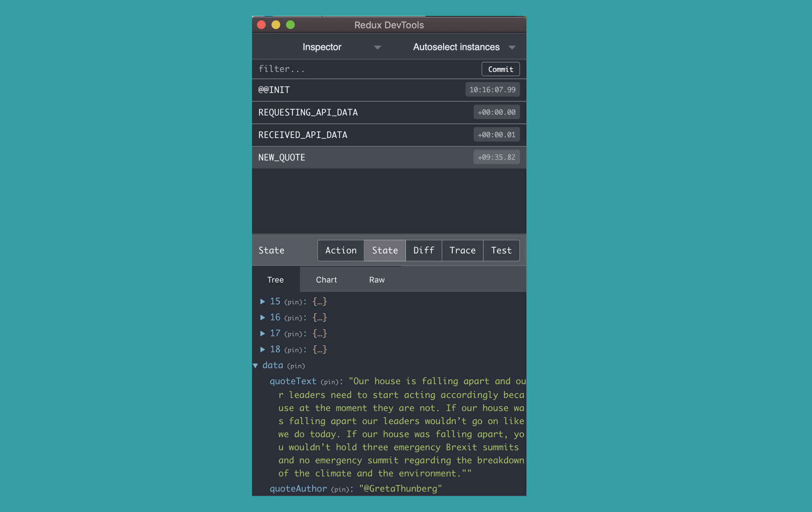Expand tree node 18

(262, 349)
